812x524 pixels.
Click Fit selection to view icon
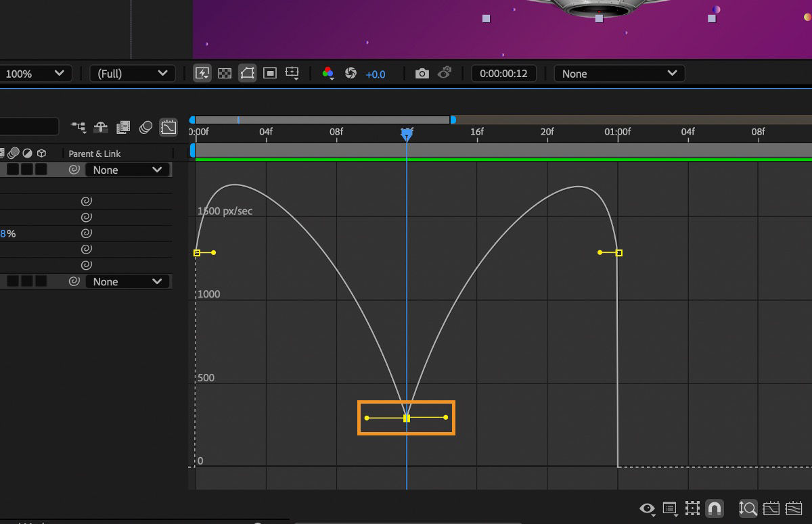pyautogui.click(x=771, y=508)
